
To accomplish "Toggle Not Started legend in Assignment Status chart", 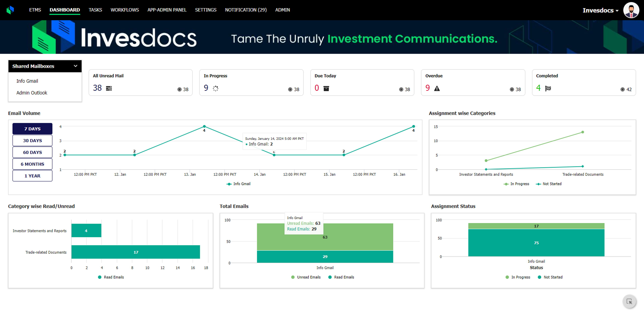I will (x=550, y=277).
